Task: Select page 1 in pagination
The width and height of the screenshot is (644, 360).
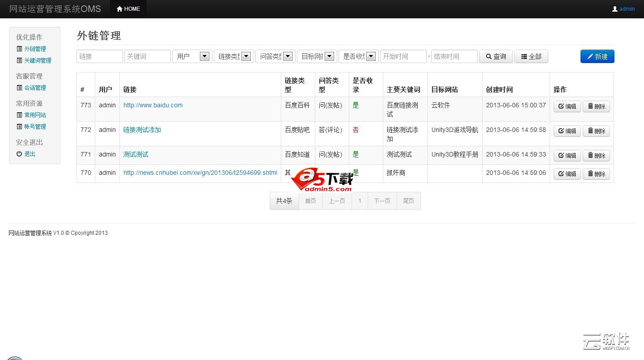Action: coord(360,201)
